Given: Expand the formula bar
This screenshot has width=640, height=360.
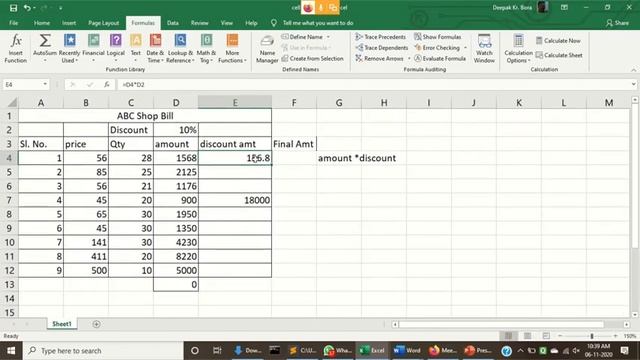Looking at the screenshot, I should click(x=633, y=84).
